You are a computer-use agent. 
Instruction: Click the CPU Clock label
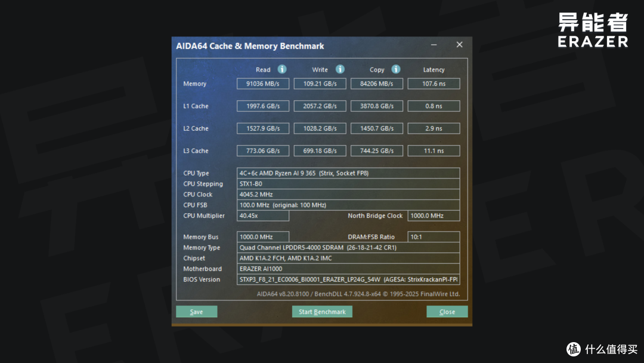click(197, 195)
